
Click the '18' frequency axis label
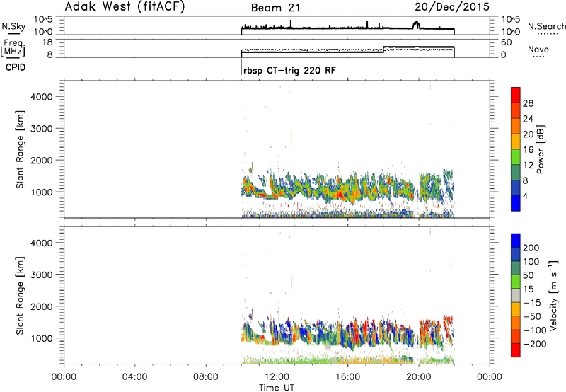(x=47, y=42)
